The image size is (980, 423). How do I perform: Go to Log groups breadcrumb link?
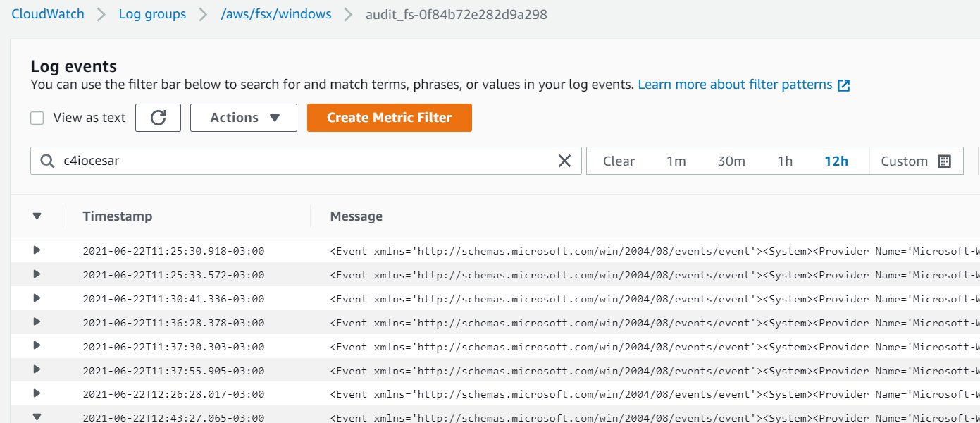tap(152, 14)
